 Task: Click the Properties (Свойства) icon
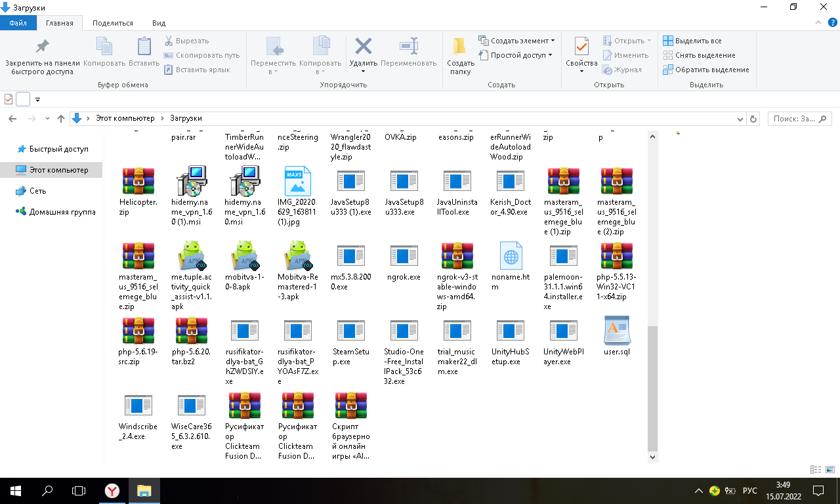click(581, 47)
